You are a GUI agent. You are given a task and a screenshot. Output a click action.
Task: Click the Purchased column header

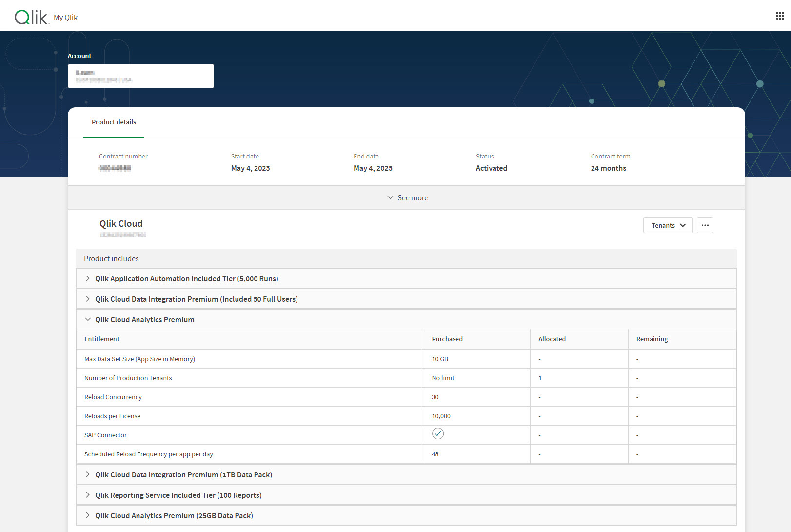coord(447,339)
